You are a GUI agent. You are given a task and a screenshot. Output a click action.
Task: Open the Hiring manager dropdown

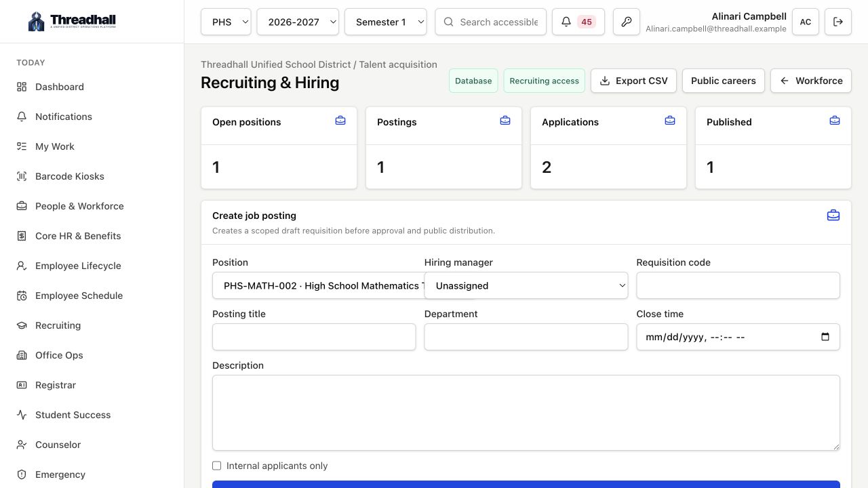tap(526, 285)
